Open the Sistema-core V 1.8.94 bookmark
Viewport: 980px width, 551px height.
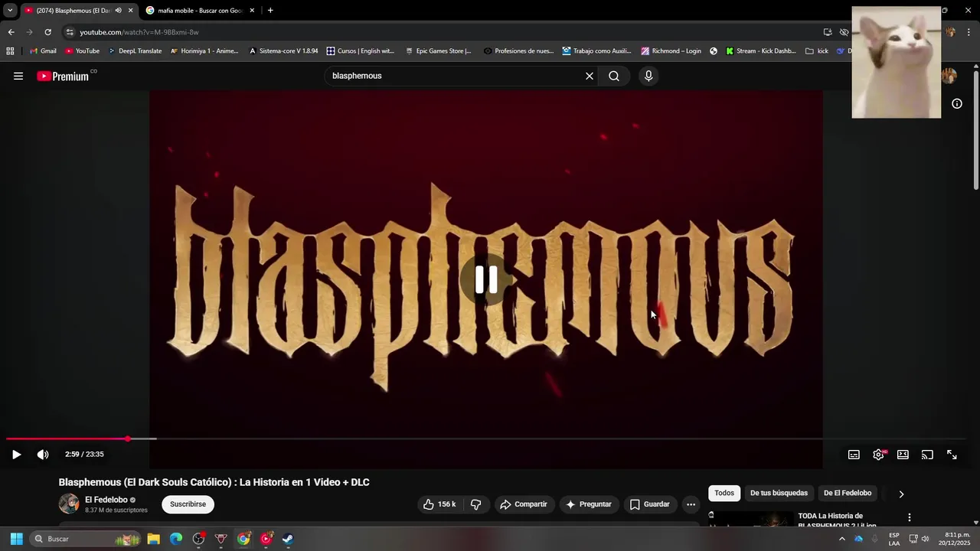tap(283, 51)
